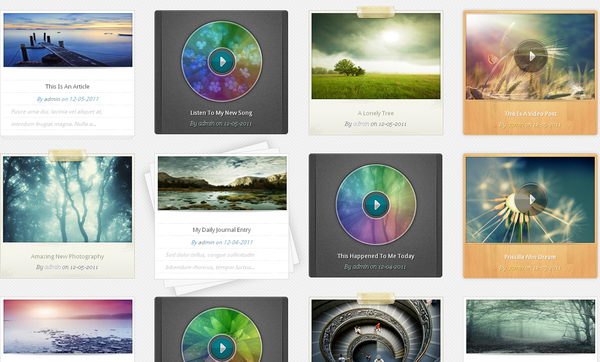The width and height of the screenshot is (600, 362).
Task: Open the A Lonely Tree photo
Action: tap(376, 56)
